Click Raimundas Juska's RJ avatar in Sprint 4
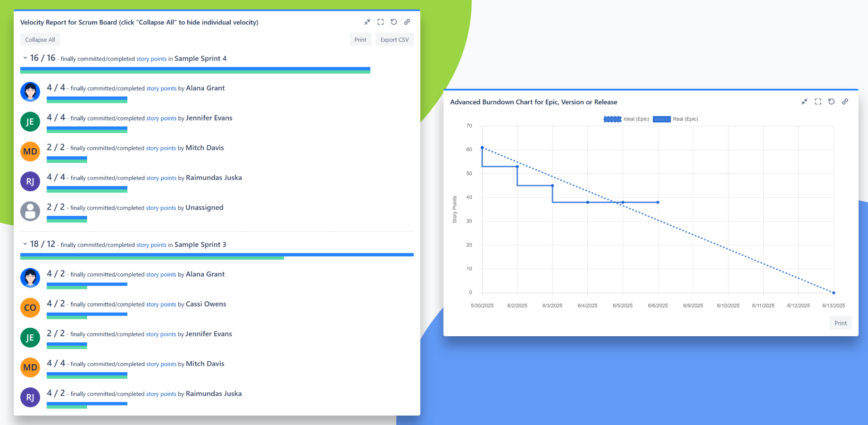868x425 pixels. [30, 181]
